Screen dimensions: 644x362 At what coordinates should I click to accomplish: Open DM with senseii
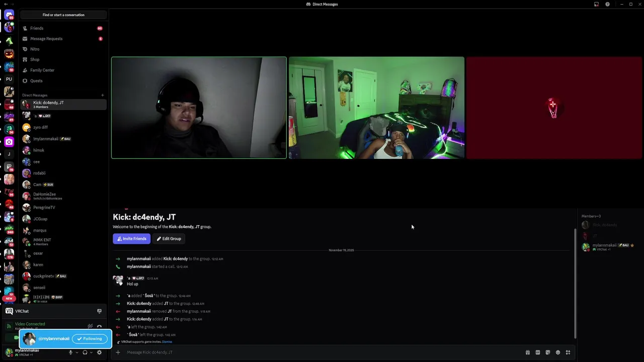coord(63,288)
